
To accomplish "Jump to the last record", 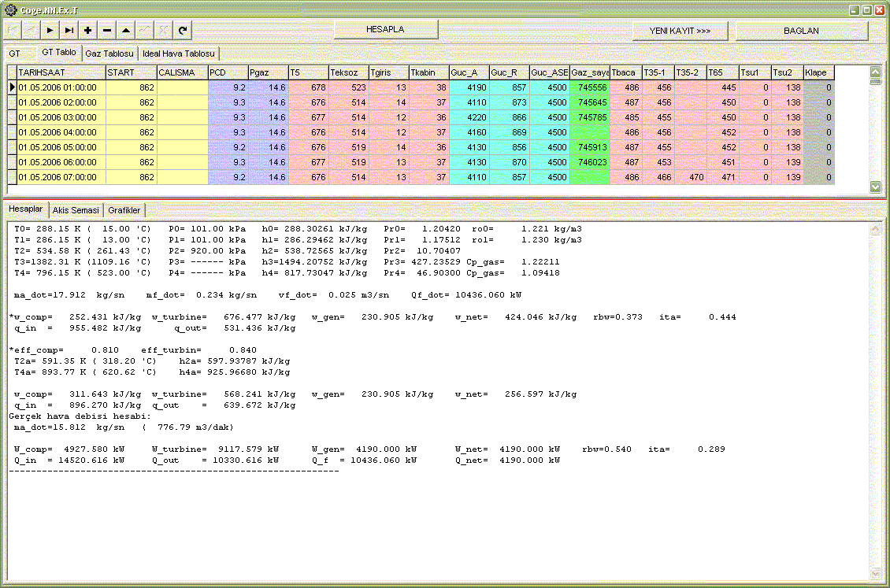I will click(69, 30).
